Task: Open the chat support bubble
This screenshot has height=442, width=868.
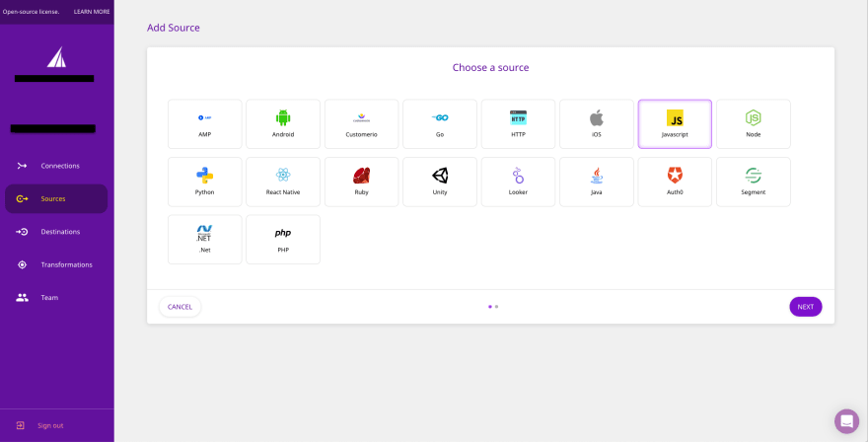Action: coord(846,421)
